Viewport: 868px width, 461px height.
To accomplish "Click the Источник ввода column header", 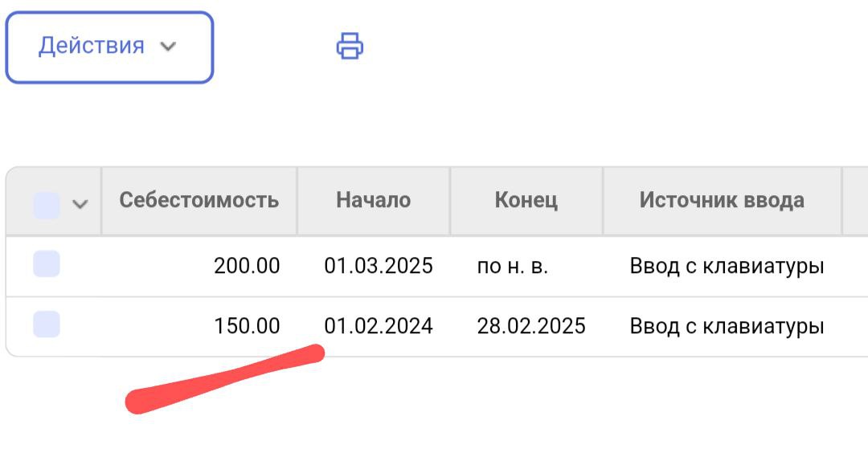I will (722, 200).
